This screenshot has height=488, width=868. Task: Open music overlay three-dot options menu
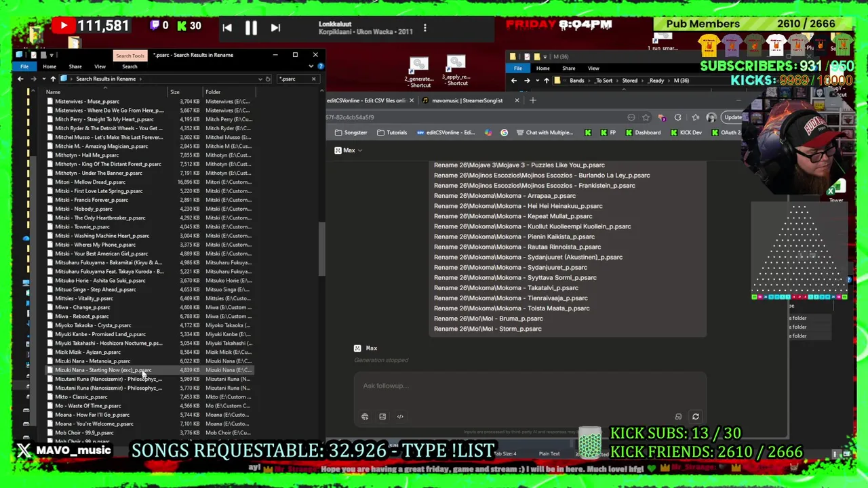pyautogui.click(x=425, y=28)
